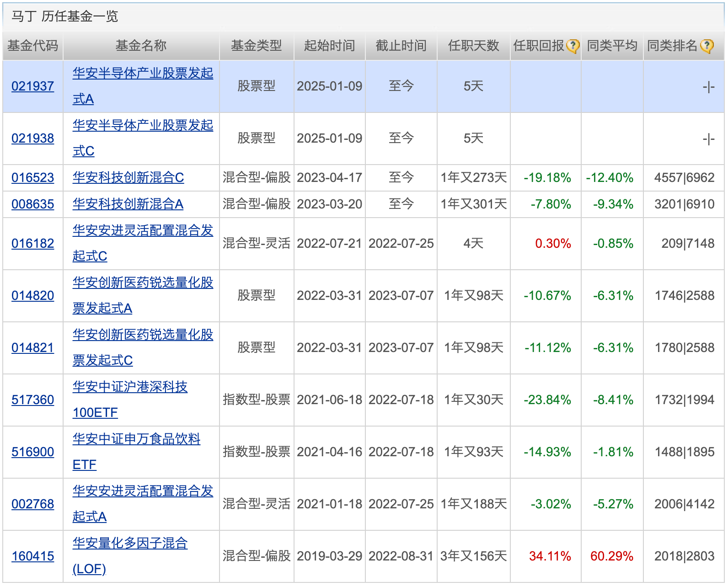Image resolution: width=728 pixels, height=587 pixels.
Task: Open 华安量化多因子混合(LOF) fund page
Action: 130,556
